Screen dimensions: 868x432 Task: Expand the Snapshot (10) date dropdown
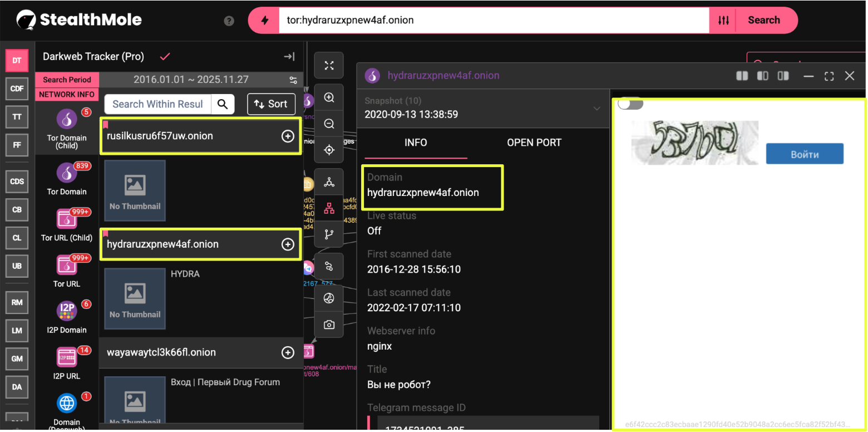click(596, 108)
